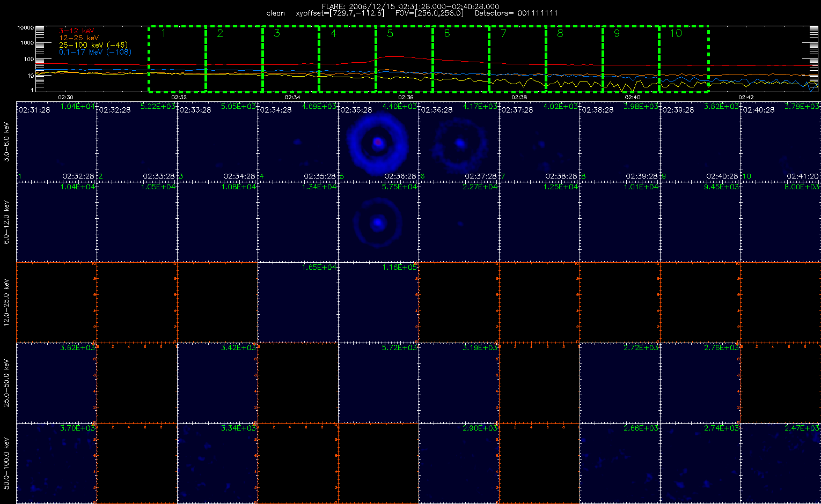The image size is (821, 504).
Task: Click the yellow 25-100 keV (-46) legend entry
Action: 93,45
